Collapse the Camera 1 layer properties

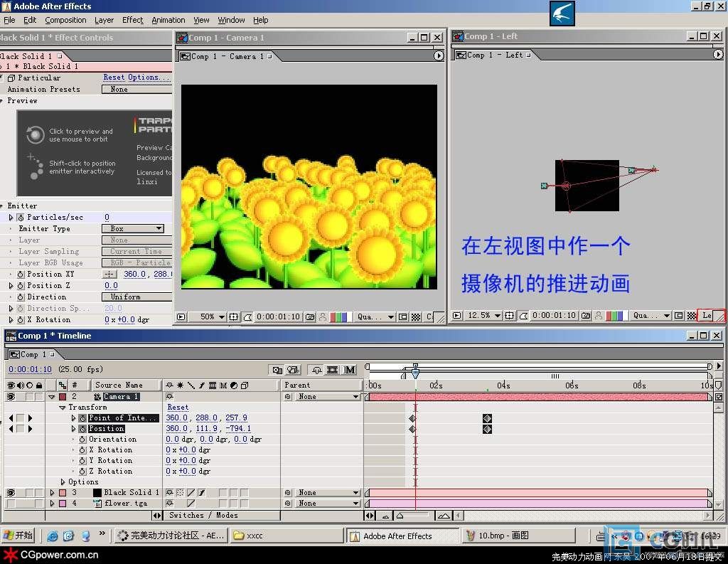(52, 397)
